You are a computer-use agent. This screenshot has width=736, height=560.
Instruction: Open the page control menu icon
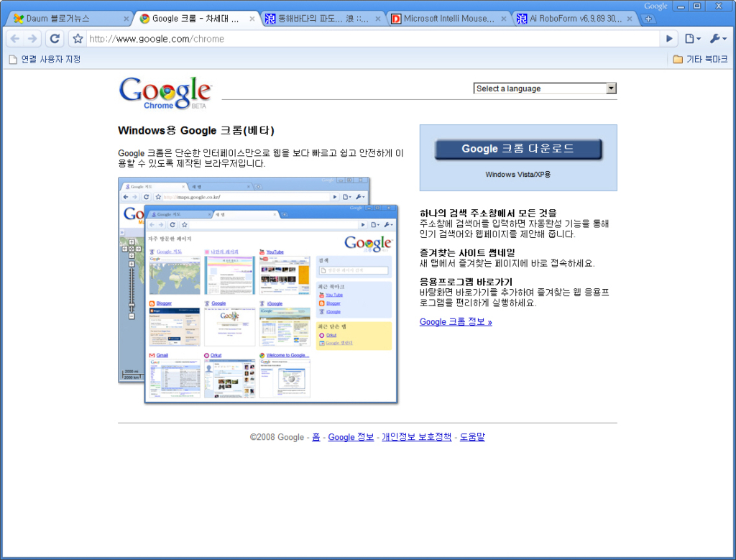(x=692, y=39)
